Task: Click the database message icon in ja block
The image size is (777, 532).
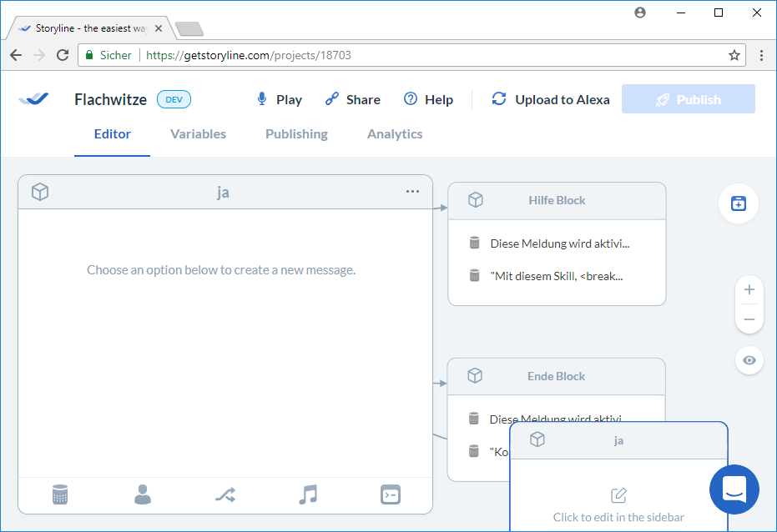Action: [x=59, y=494]
